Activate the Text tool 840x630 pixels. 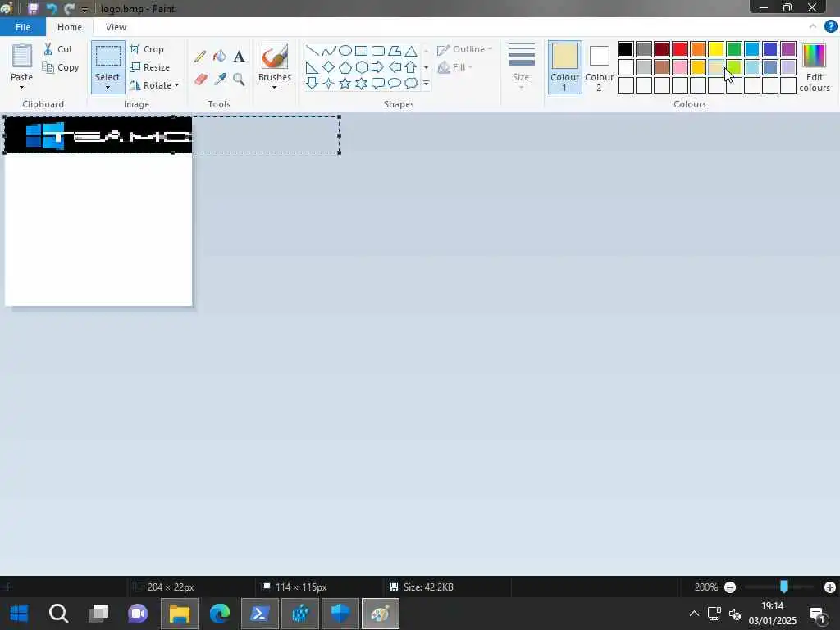(x=239, y=57)
